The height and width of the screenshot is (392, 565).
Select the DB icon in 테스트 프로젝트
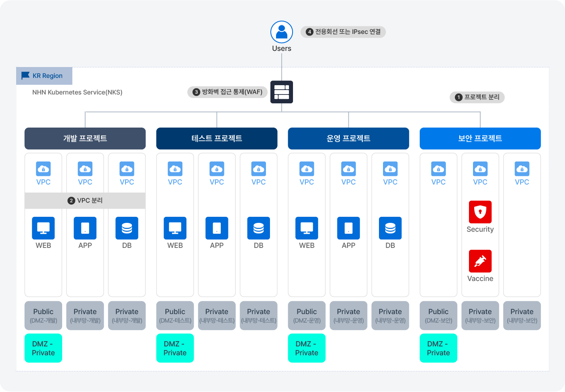coord(258,227)
